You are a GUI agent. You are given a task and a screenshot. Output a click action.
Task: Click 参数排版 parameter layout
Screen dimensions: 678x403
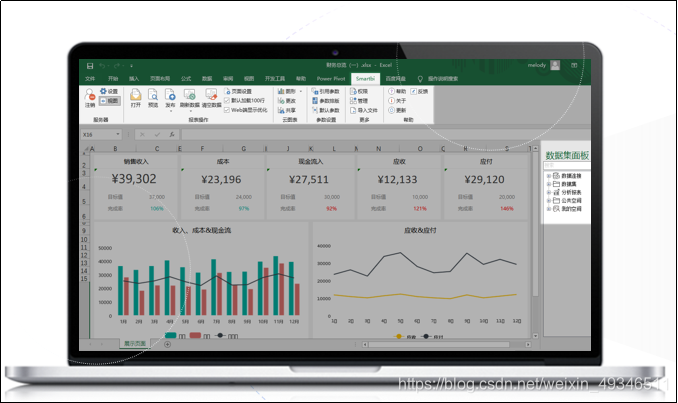coord(326,101)
